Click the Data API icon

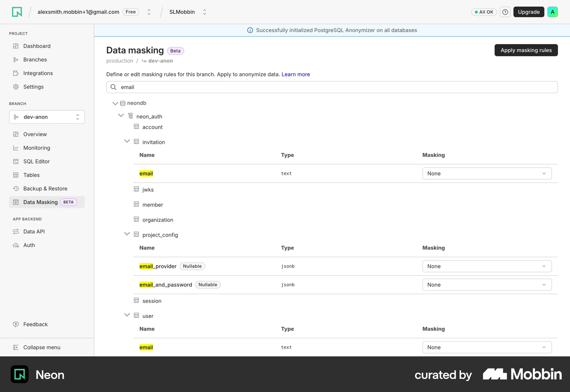(x=16, y=232)
